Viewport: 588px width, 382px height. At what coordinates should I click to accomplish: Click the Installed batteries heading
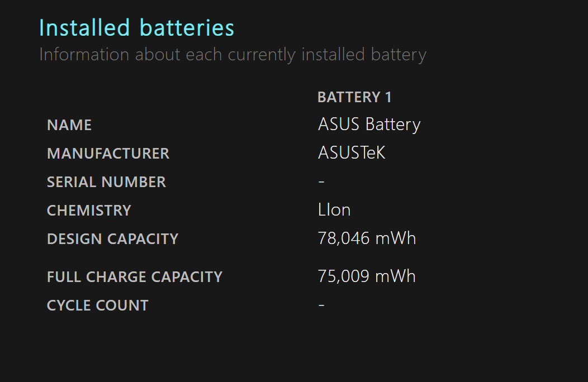tap(137, 28)
